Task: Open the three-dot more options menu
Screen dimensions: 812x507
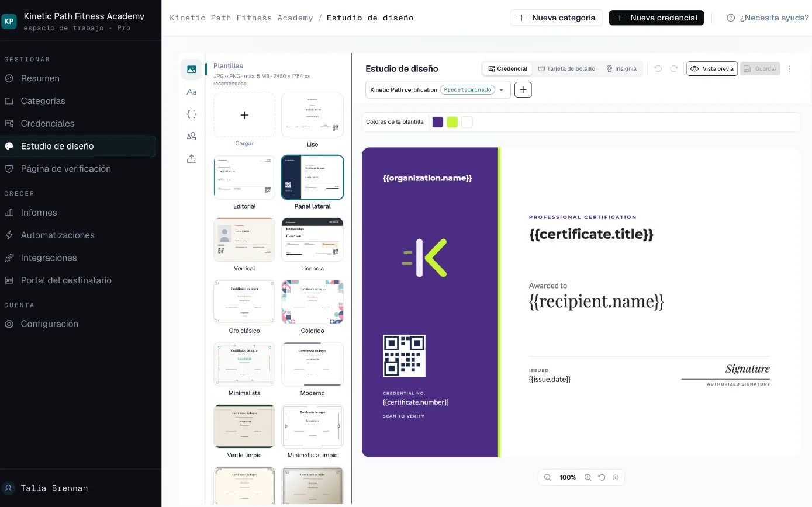Action: 789,69
